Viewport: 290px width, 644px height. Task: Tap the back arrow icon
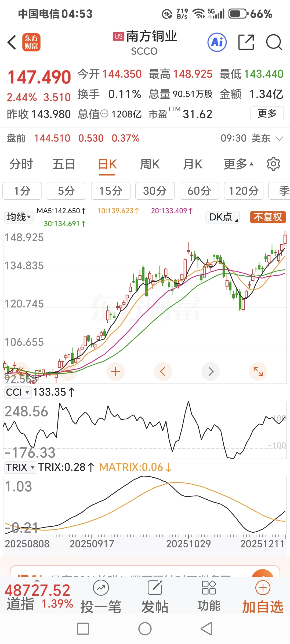(x=12, y=42)
